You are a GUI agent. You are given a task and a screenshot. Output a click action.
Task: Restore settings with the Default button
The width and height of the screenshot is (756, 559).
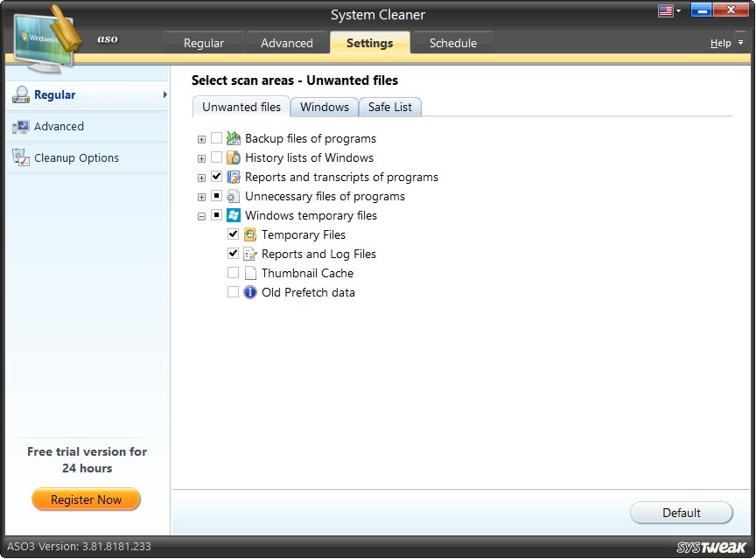click(x=682, y=513)
